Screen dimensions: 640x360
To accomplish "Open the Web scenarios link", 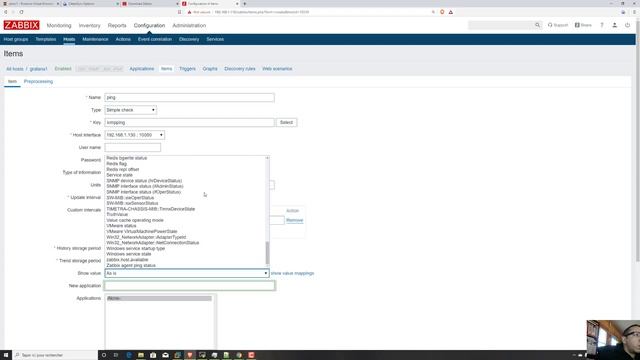I will pos(277,69).
